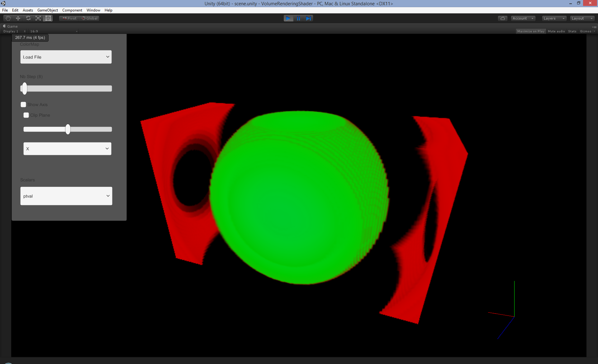Click the XYZ axis gizmo
The width and height of the screenshot is (598, 364).
502,310
